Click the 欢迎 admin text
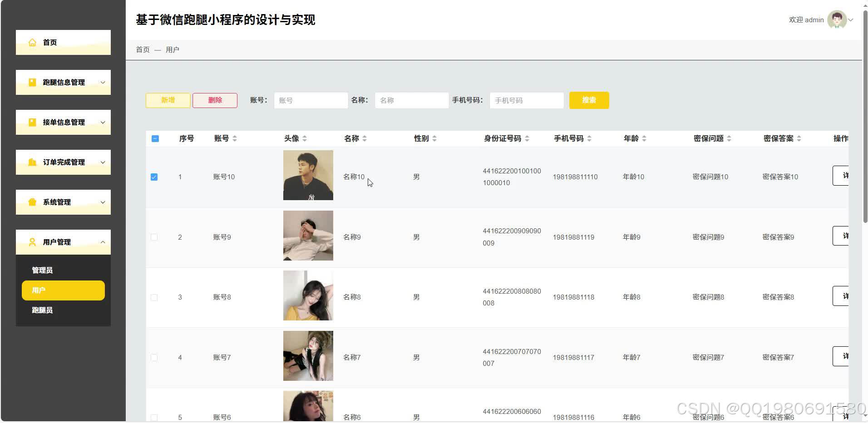 [806, 20]
